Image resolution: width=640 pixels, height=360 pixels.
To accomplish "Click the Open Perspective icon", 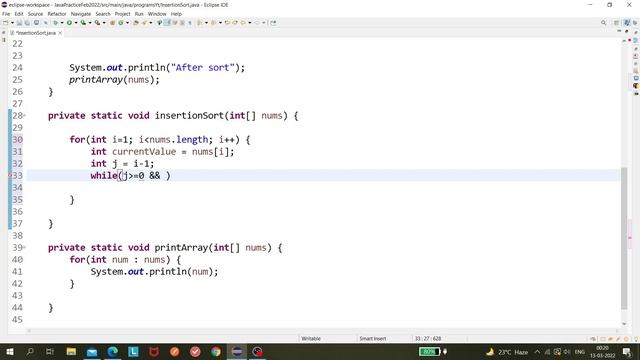I will click(617, 23).
